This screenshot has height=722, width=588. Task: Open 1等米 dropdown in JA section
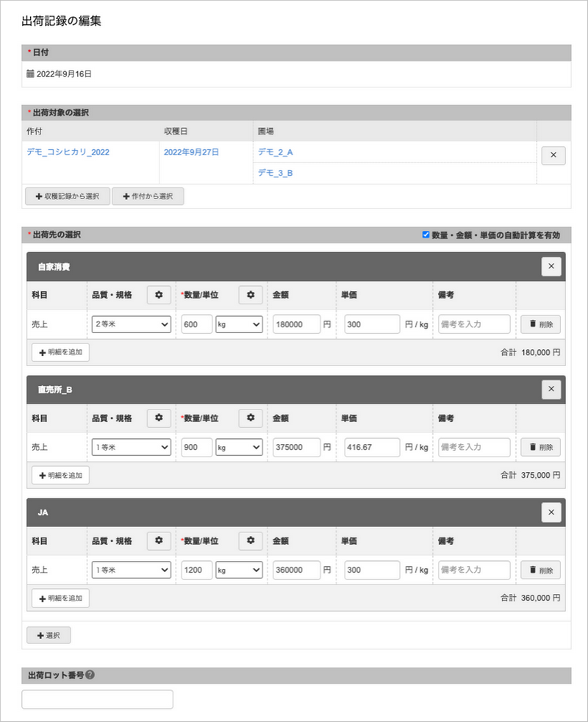pyautogui.click(x=132, y=570)
